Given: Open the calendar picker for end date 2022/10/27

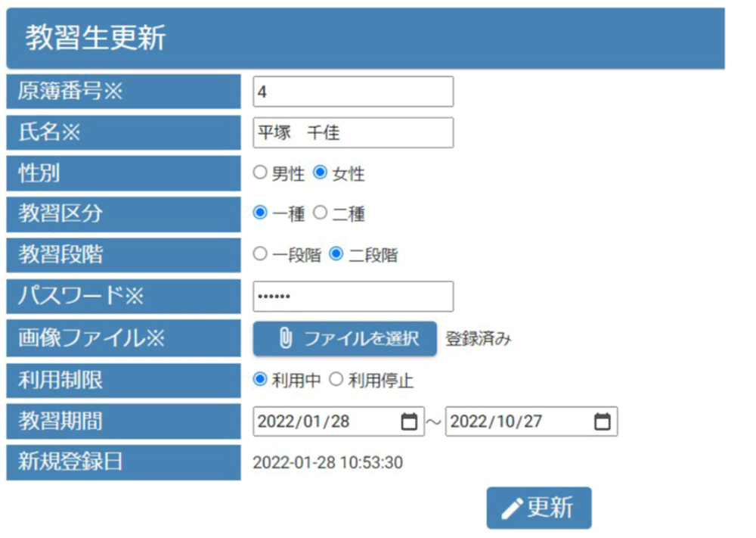Looking at the screenshot, I should (x=602, y=422).
